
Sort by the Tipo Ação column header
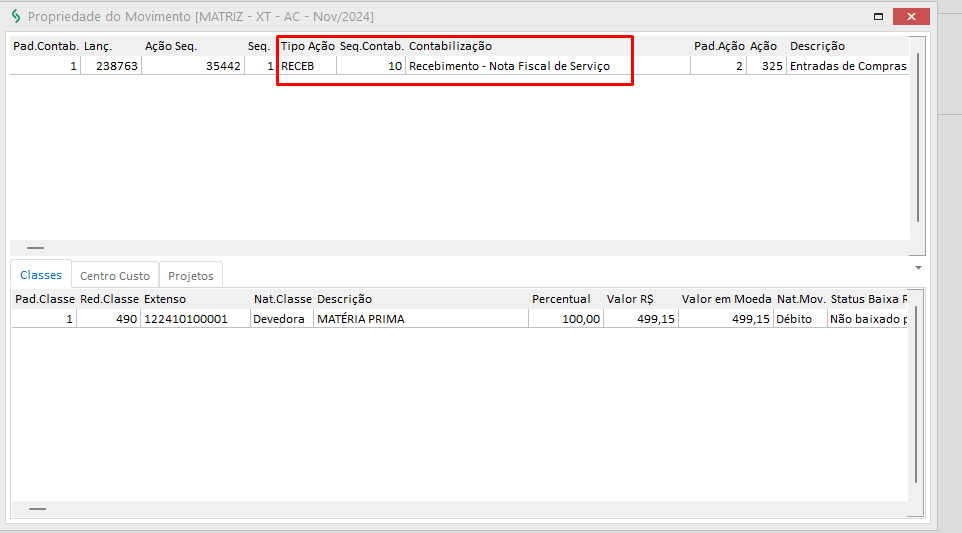307,46
